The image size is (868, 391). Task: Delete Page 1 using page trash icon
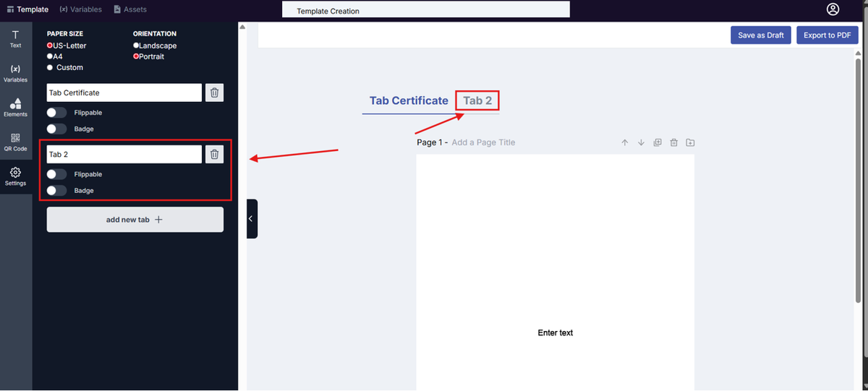(673, 142)
